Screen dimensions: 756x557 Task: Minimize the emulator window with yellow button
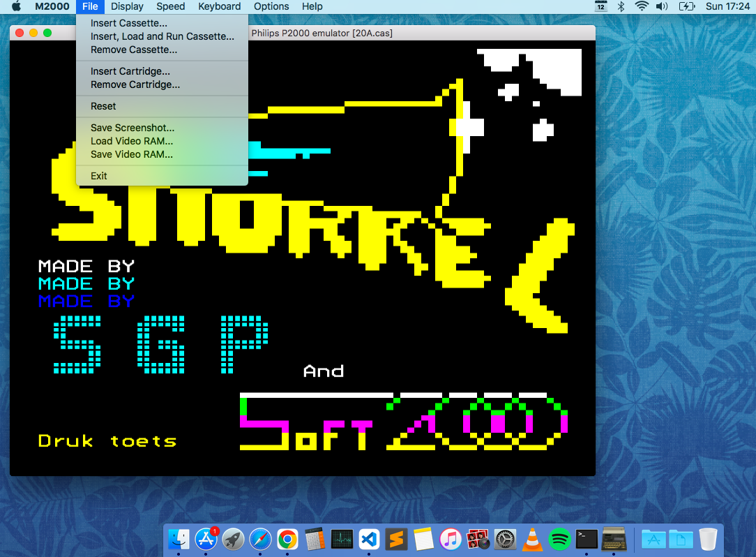(33, 33)
